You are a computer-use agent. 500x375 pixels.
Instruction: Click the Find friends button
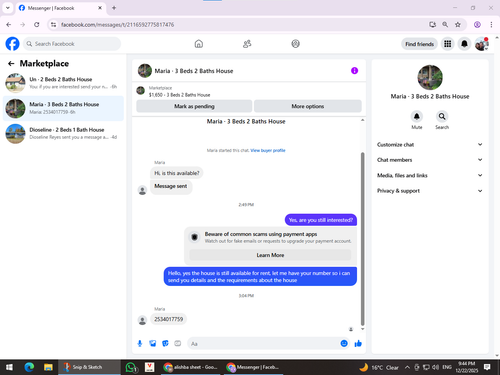[419, 44]
